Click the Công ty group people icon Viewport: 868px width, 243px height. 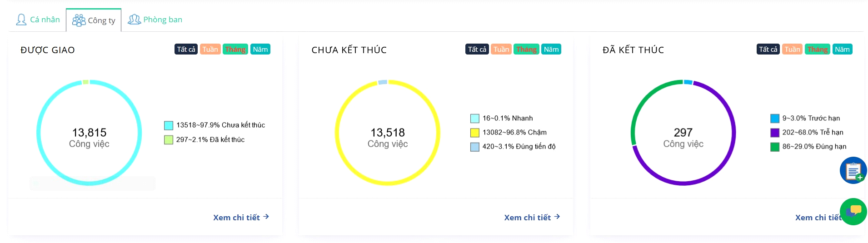click(x=79, y=20)
